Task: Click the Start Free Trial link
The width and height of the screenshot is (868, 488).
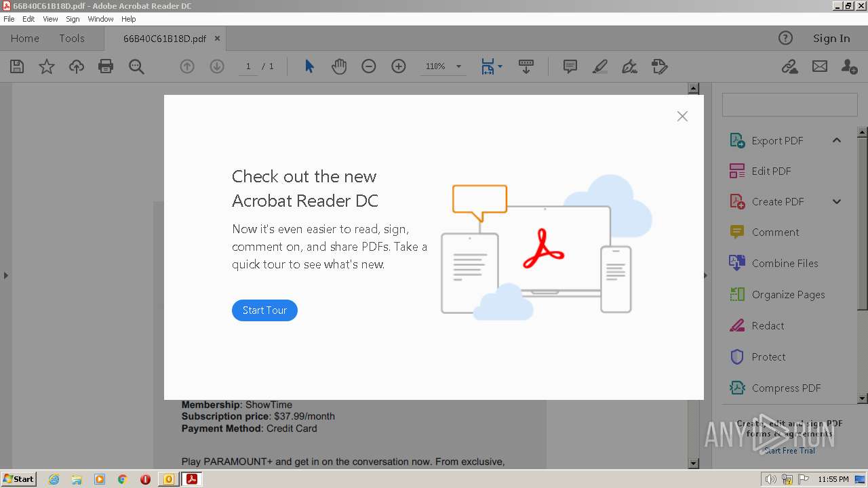Action: (x=789, y=451)
